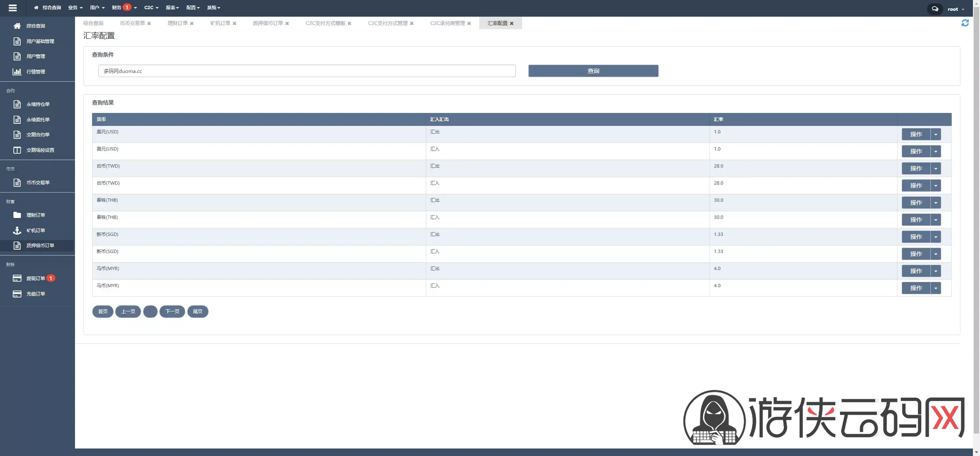Open 交割场控设置 columns icon
Screen dimensions: 980x456
pos(17,150)
